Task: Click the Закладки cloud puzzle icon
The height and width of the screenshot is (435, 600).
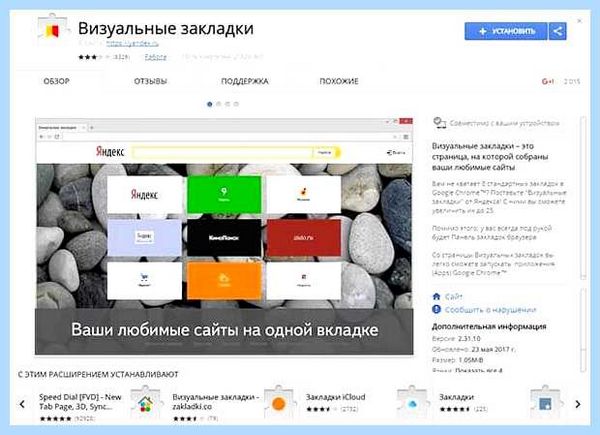Action: pyautogui.click(x=412, y=403)
